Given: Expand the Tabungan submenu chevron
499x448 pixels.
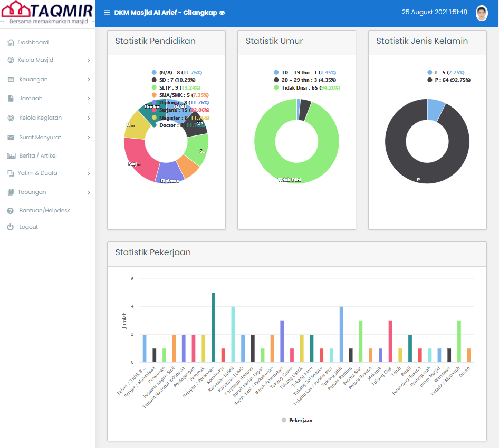Looking at the screenshot, I should 89,192.
